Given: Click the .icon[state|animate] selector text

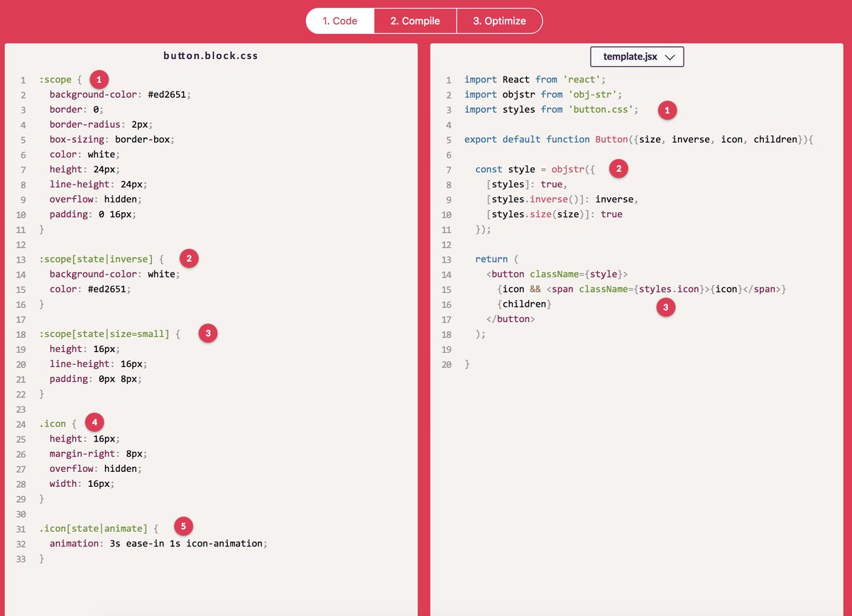Looking at the screenshot, I should pos(94,527).
